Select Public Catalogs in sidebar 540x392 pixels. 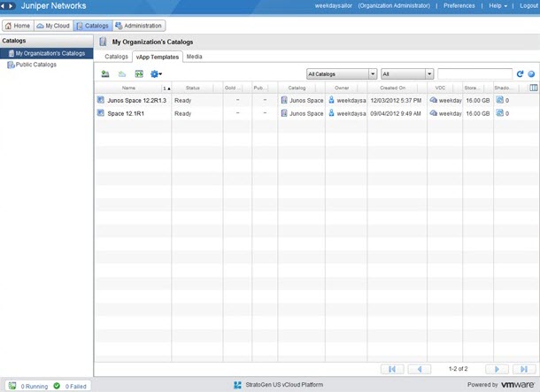click(35, 65)
